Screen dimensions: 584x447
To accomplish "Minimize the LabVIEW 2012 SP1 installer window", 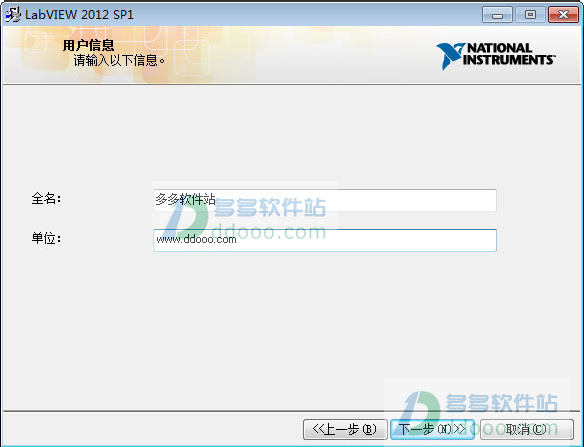I will tap(497, 15).
